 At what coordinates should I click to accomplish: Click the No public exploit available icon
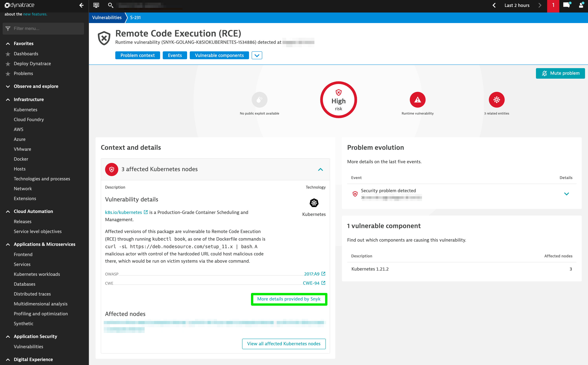pyautogui.click(x=259, y=100)
